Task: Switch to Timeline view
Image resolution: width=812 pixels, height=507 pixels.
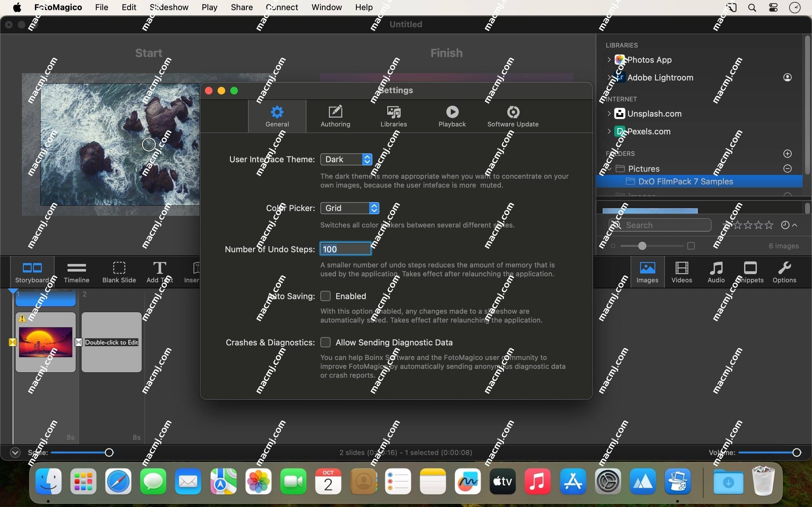Action: click(76, 272)
